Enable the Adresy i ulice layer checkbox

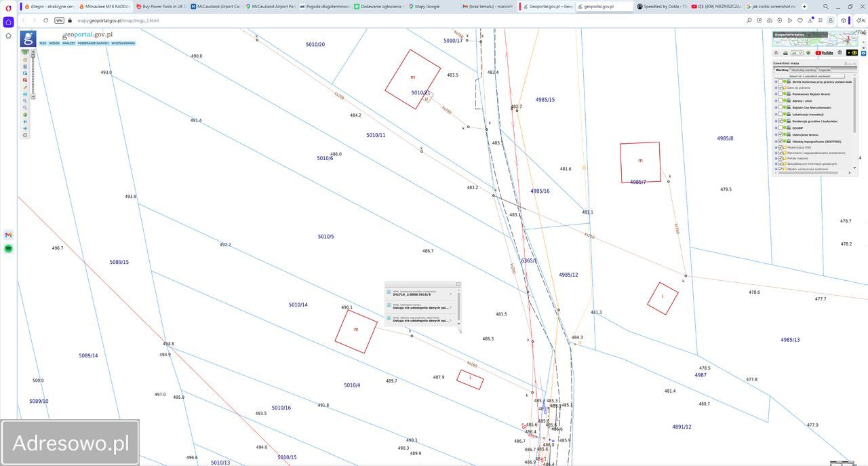(781, 101)
